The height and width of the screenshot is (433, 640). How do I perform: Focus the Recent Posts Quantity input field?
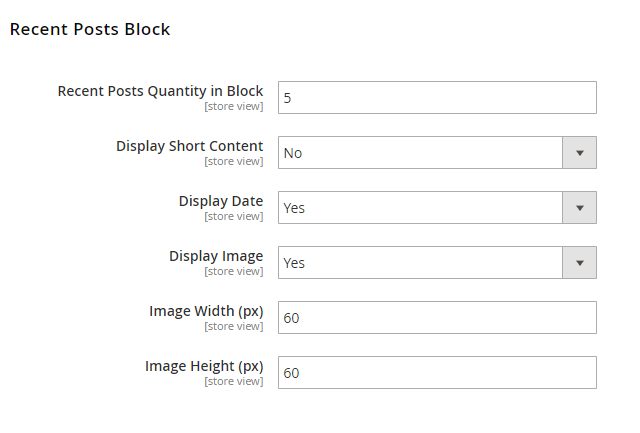[x=437, y=98]
